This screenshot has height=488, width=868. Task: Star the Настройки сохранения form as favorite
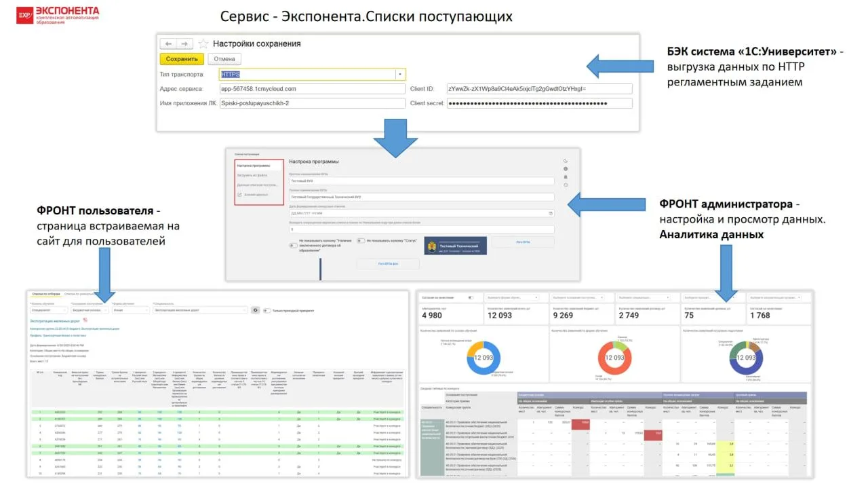tap(203, 43)
